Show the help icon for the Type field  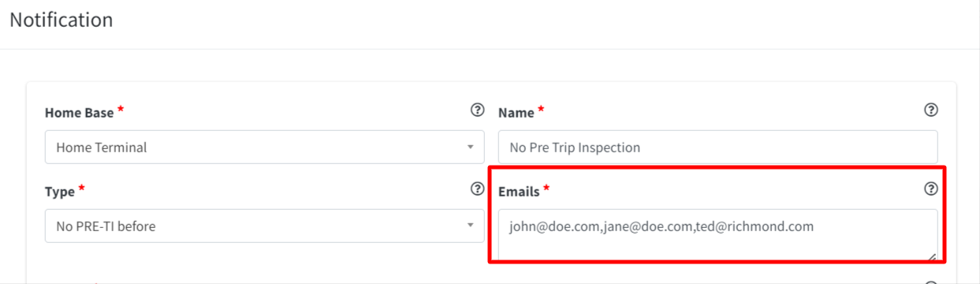click(x=477, y=189)
